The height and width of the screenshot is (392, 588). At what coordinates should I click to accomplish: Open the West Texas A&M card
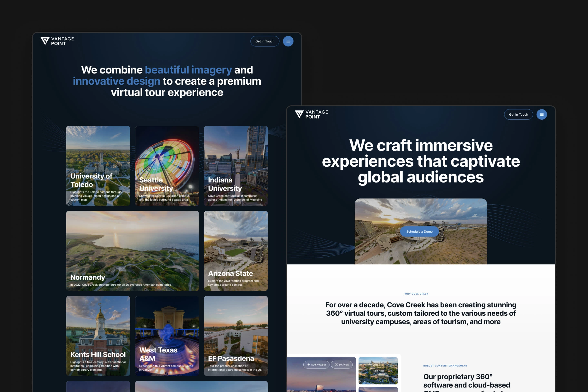(167, 336)
